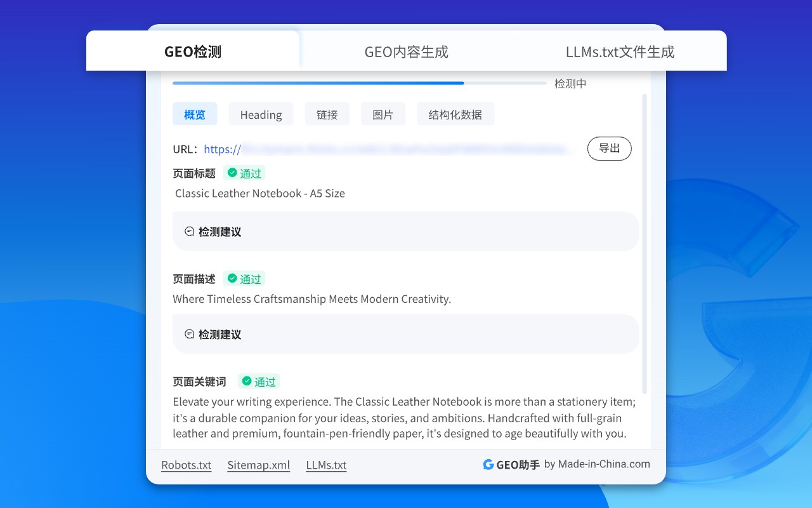Expand the 检测建议 suggestion panel under 页面描述

click(405, 333)
